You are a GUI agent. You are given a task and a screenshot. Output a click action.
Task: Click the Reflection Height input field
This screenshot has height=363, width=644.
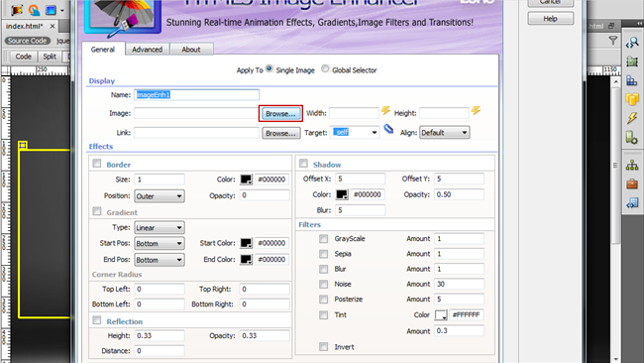[160, 336]
